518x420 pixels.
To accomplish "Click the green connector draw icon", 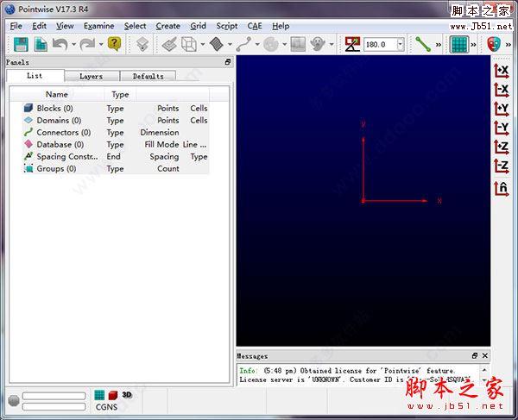I will (x=423, y=44).
